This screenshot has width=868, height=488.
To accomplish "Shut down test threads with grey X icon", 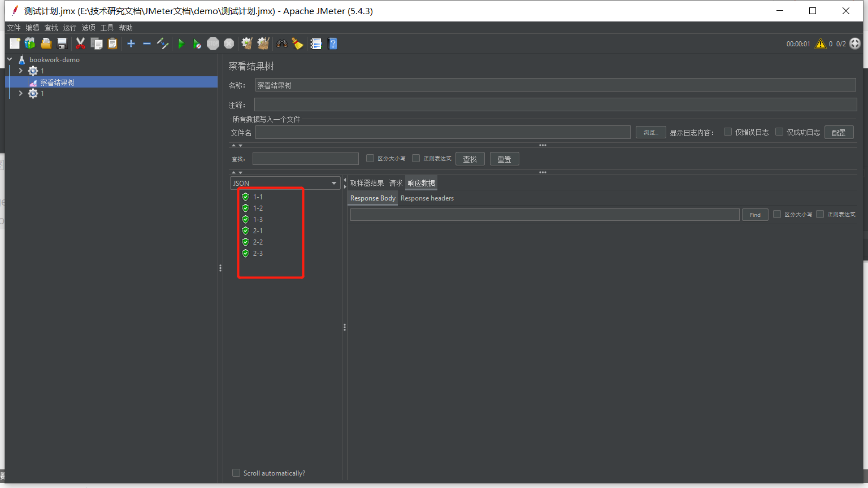I will pyautogui.click(x=229, y=43).
